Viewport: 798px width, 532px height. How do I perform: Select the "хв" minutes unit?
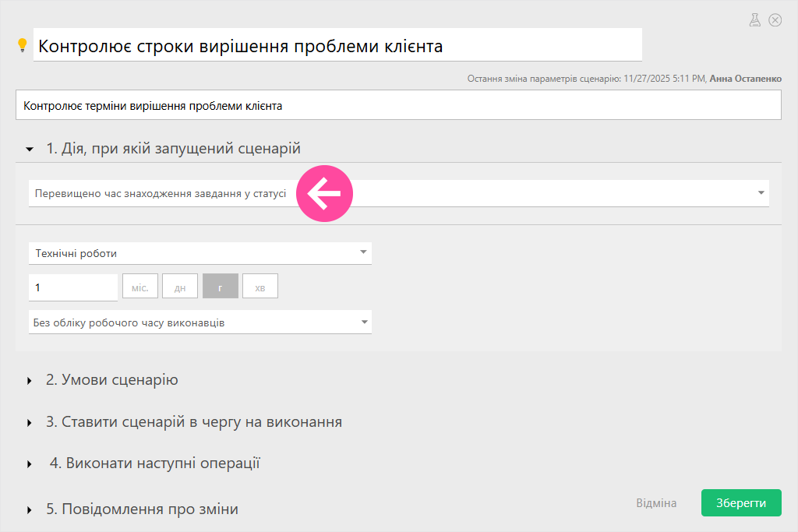pos(260,287)
